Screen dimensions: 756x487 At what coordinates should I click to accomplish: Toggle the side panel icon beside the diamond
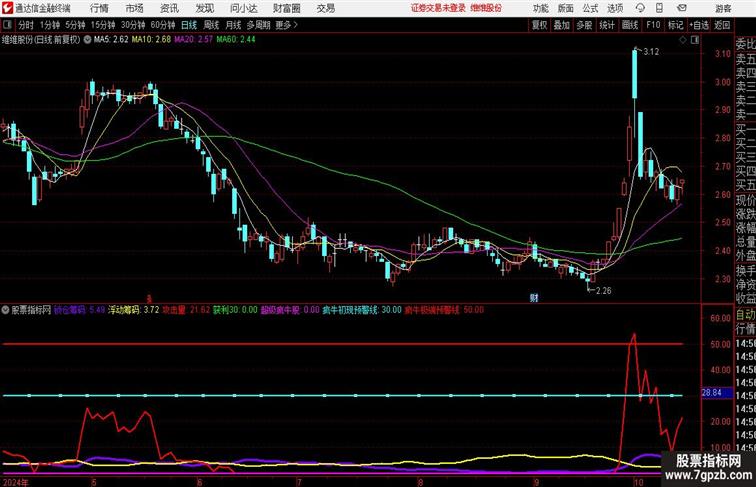pos(695,40)
